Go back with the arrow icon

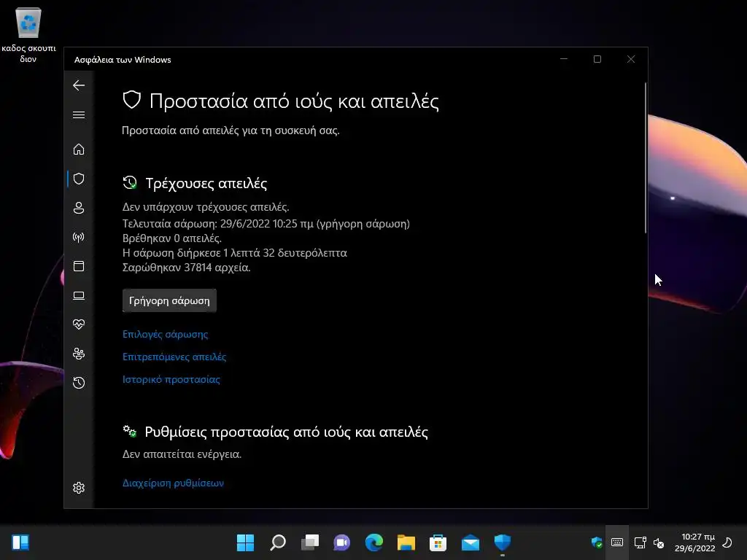(x=79, y=86)
